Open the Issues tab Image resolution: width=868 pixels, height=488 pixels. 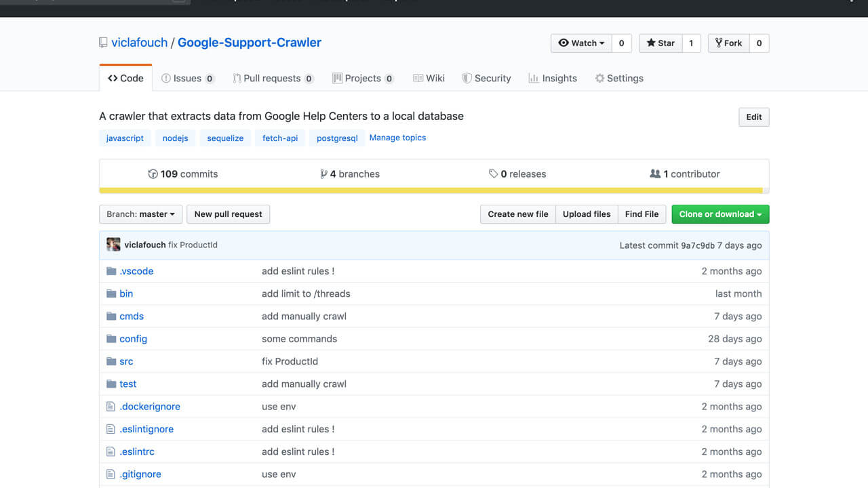point(188,78)
